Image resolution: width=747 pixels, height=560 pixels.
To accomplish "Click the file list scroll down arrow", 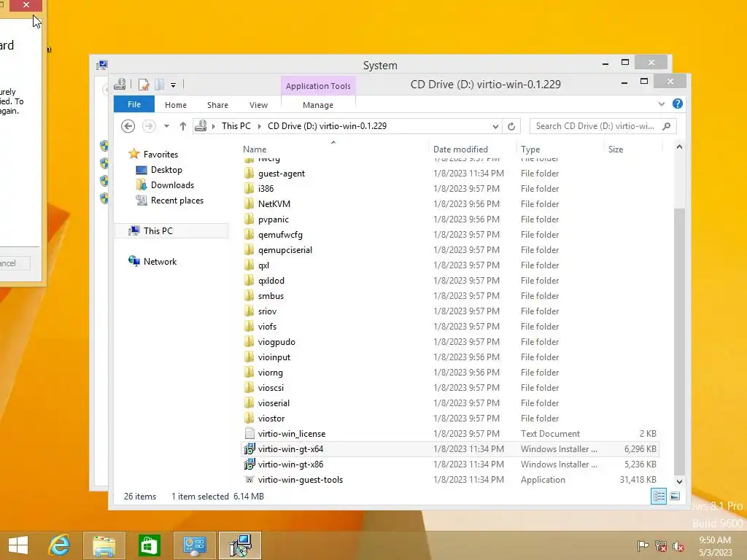I will click(679, 481).
